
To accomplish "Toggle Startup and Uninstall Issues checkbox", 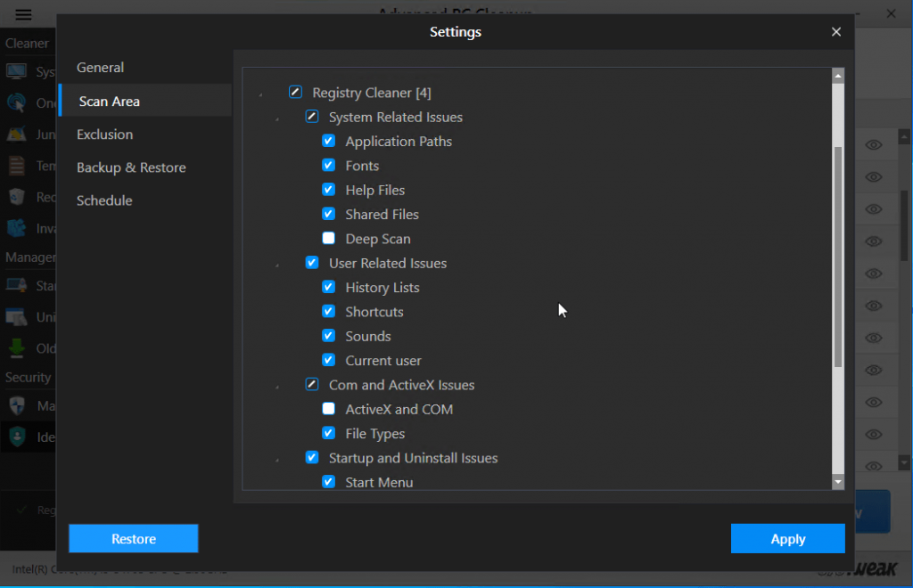I will pyautogui.click(x=312, y=458).
